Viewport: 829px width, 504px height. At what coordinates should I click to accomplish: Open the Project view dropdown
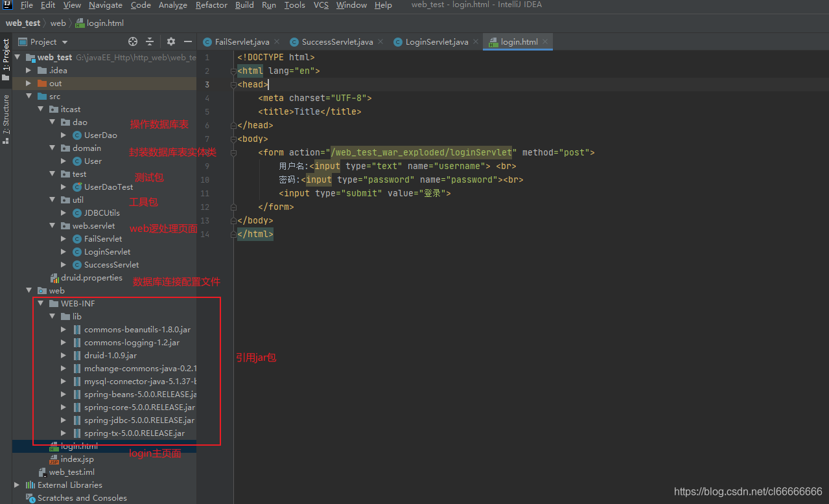pos(43,41)
